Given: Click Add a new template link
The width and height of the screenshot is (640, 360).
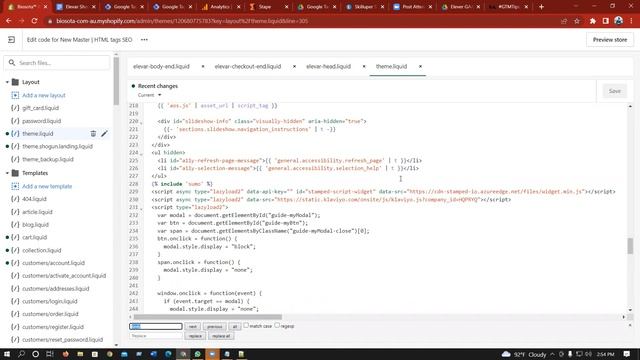Looking at the screenshot, I should [x=47, y=186].
